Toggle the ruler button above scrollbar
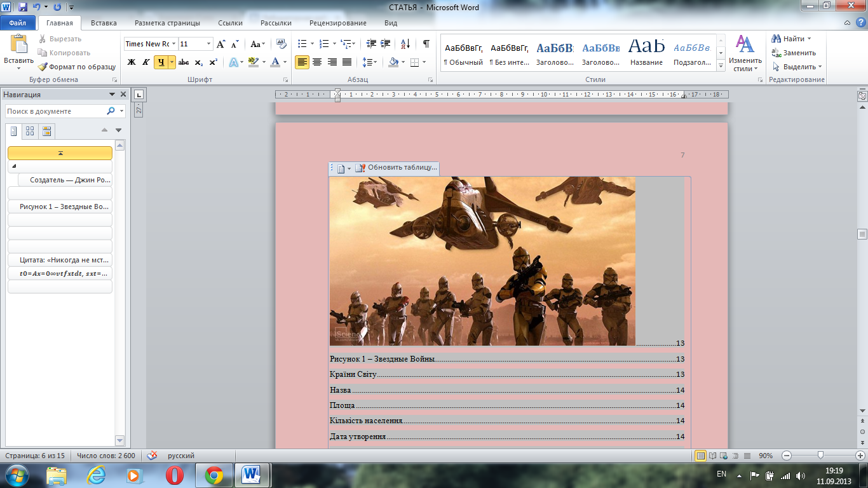The width and height of the screenshot is (868, 488). tap(862, 95)
